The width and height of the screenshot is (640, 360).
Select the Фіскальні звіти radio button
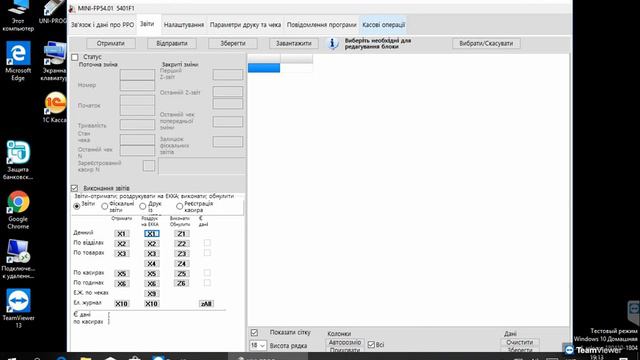(x=105, y=207)
